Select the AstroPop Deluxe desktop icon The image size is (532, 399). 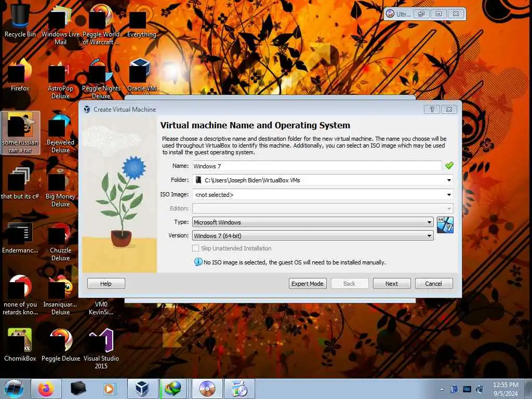click(x=60, y=79)
